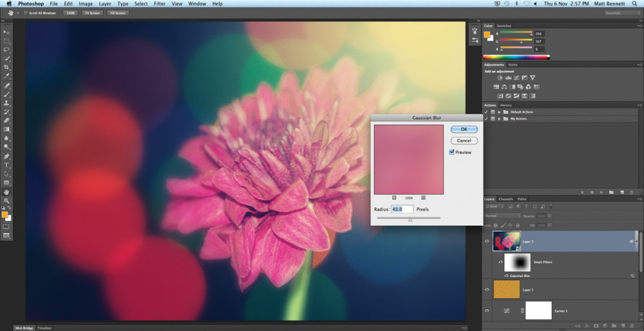Click Cancel in Gaussian Blur dialog
The height and width of the screenshot is (331, 644).
464,140
